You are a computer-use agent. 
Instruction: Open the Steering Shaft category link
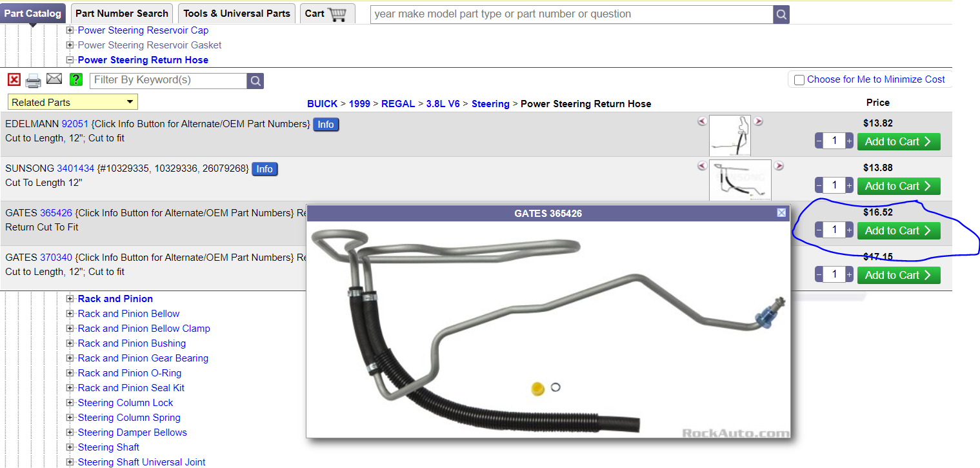[108, 447]
